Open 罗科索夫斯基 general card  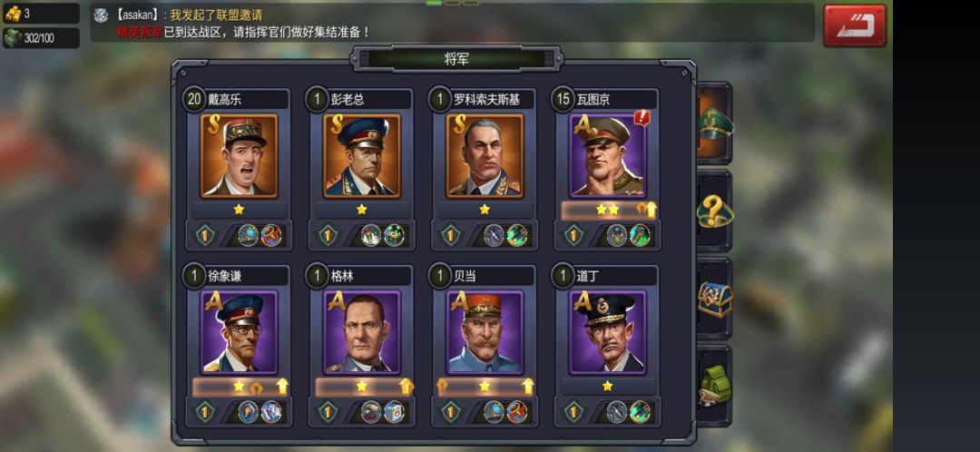tap(485, 156)
